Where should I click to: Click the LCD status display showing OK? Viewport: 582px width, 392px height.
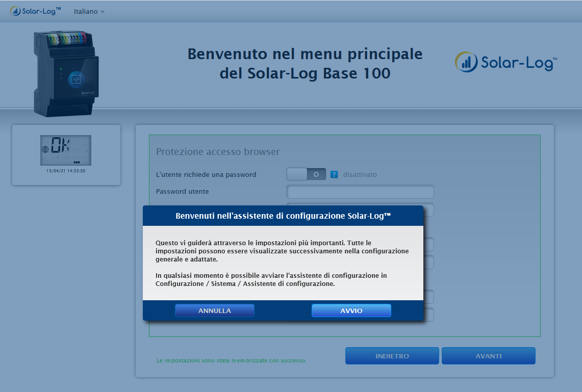pos(66,150)
